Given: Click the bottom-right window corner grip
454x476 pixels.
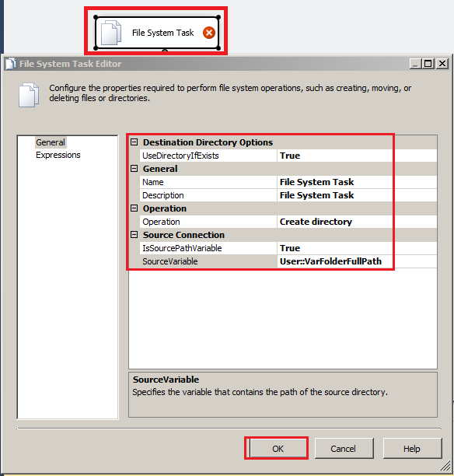Looking at the screenshot, I should pos(445,465).
